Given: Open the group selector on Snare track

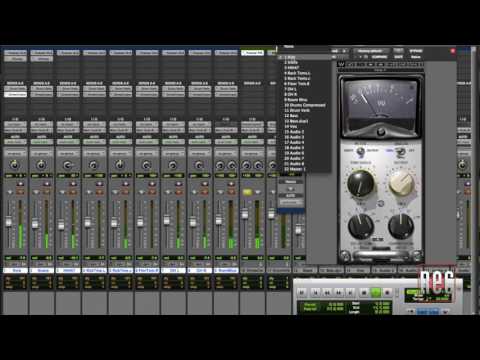Looking at the screenshot, I should (41, 153).
